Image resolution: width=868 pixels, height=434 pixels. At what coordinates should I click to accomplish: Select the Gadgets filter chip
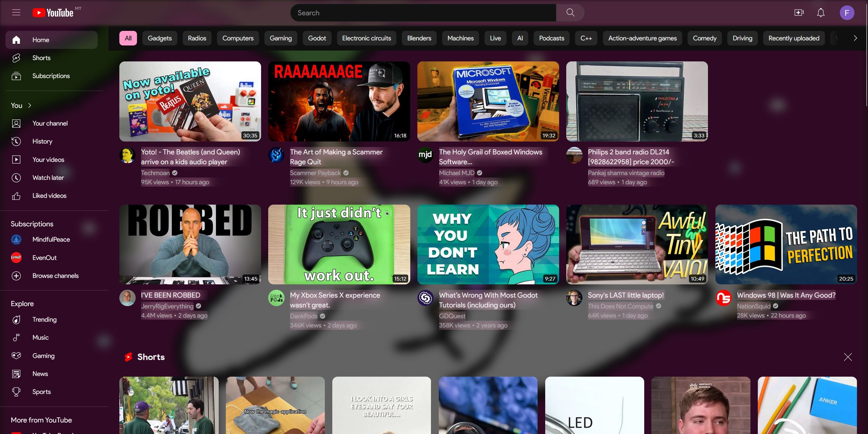[160, 38]
